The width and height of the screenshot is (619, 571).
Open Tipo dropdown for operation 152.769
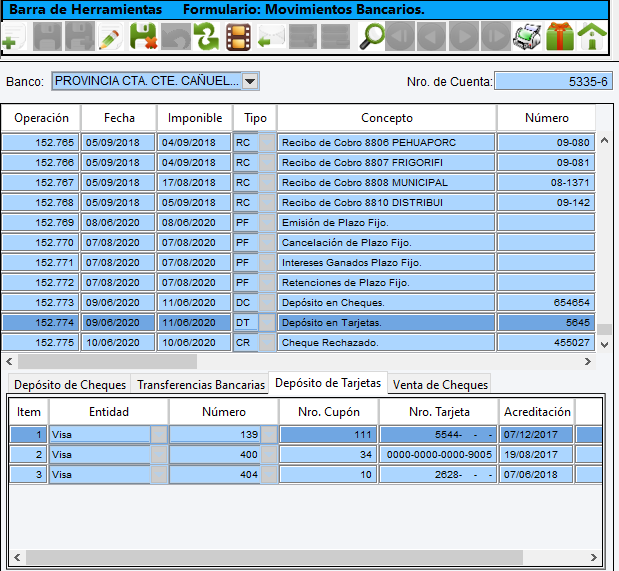(x=267, y=223)
